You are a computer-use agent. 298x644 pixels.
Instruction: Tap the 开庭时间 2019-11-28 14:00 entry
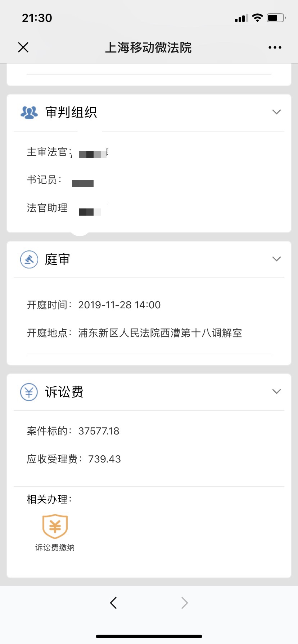[x=94, y=305]
